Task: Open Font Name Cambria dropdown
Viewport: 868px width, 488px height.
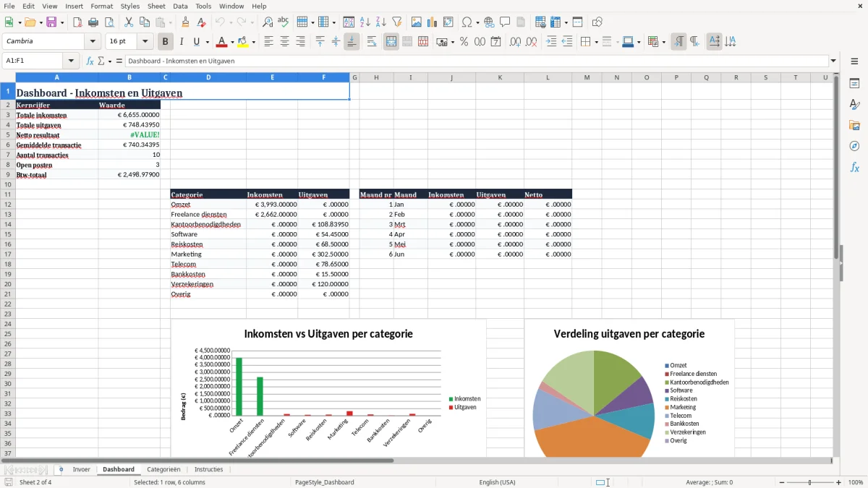Action: click(93, 41)
